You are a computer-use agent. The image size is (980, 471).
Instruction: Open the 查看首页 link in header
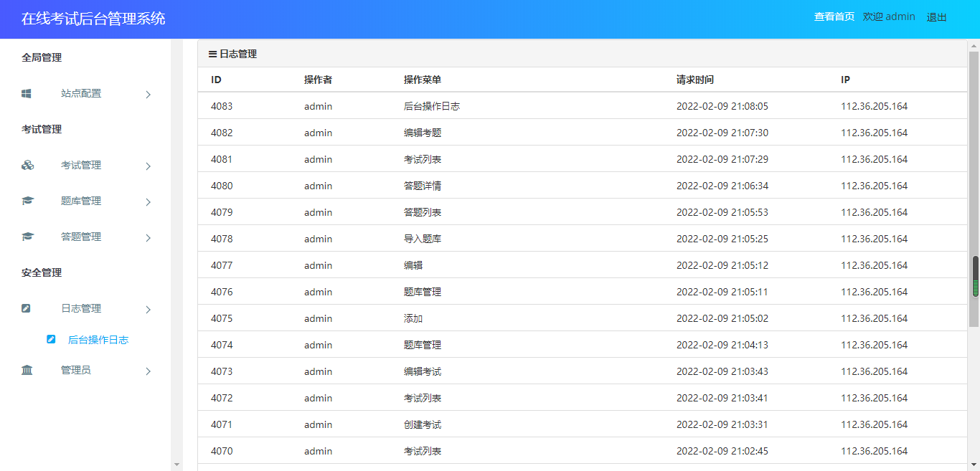point(834,16)
